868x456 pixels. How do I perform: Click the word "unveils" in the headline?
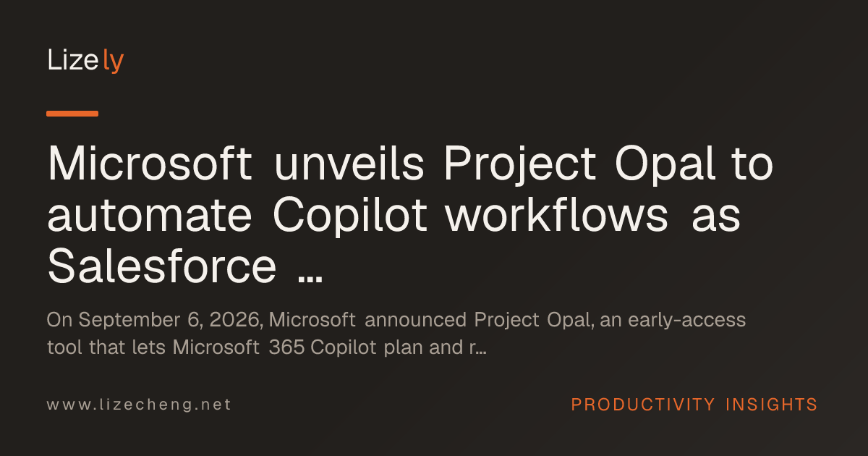(350, 166)
